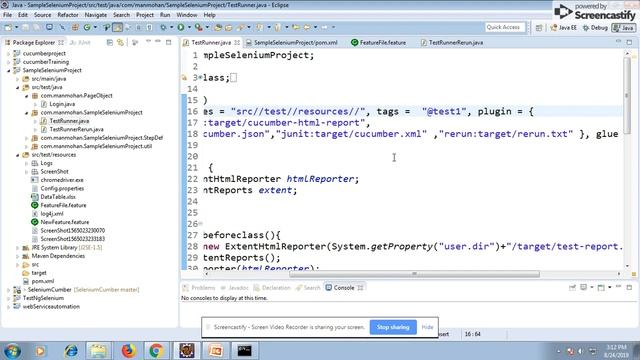Expand the cucumberTraining project node
This screenshot has width=640, height=360.
(x=9, y=62)
